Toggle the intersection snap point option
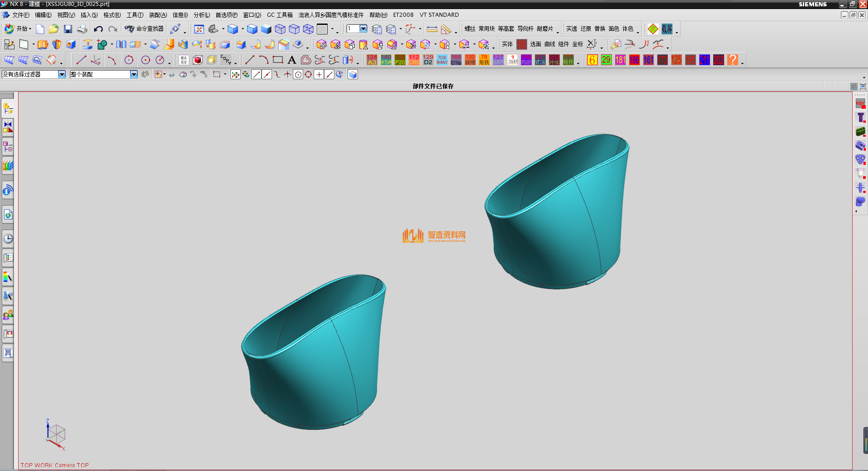 click(x=287, y=75)
